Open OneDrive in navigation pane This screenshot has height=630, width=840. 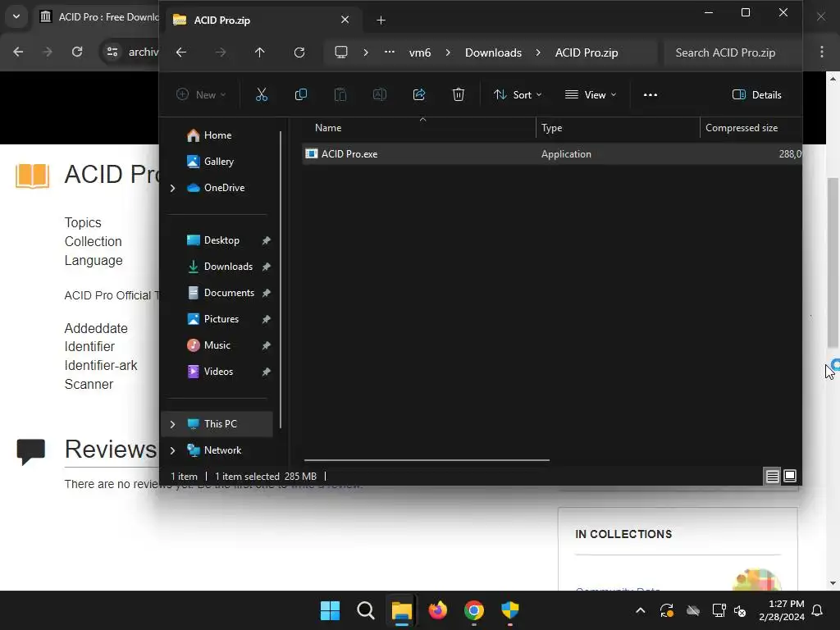tap(222, 188)
